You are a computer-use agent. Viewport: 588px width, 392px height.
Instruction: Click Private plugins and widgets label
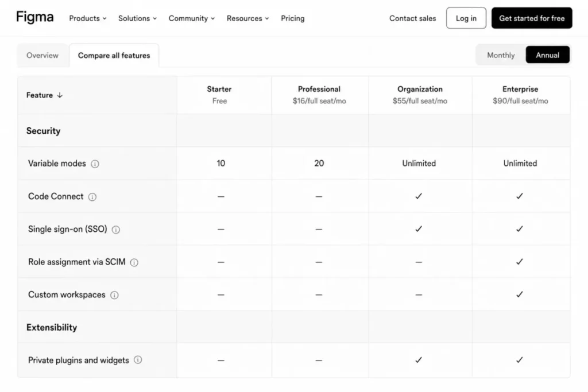78,360
